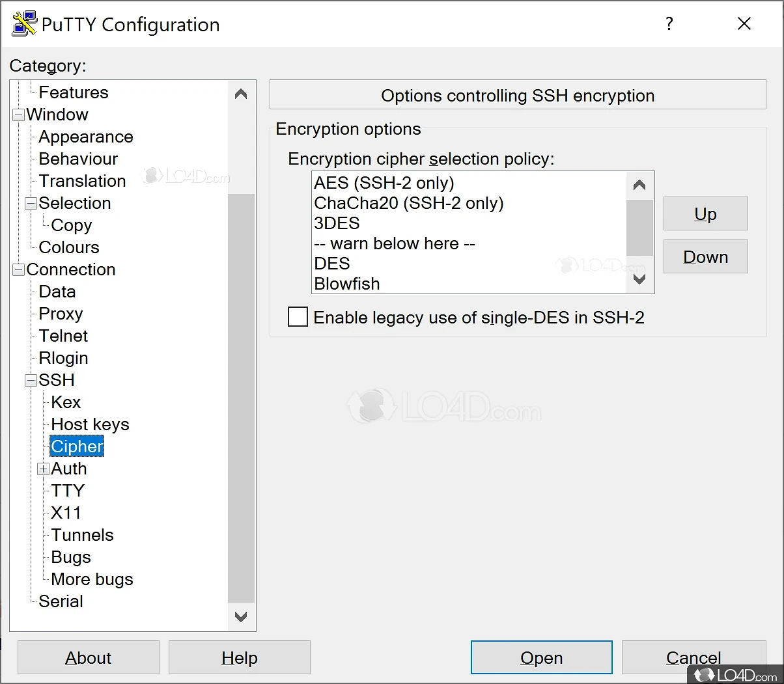
Task: Click the question mark help icon
Action: tap(669, 24)
